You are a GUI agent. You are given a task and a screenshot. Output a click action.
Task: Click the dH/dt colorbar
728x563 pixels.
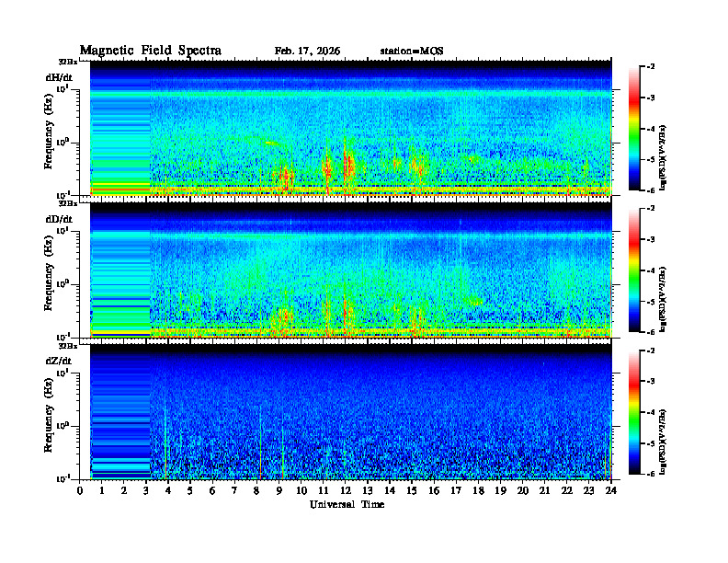click(634, 129)
